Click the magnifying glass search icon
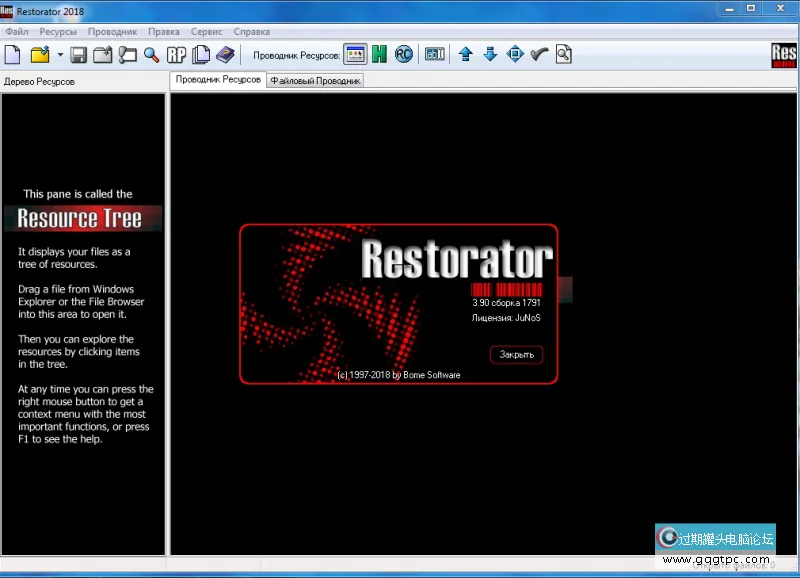Viewport: 800px width, 578px height. tap(152, 54)
